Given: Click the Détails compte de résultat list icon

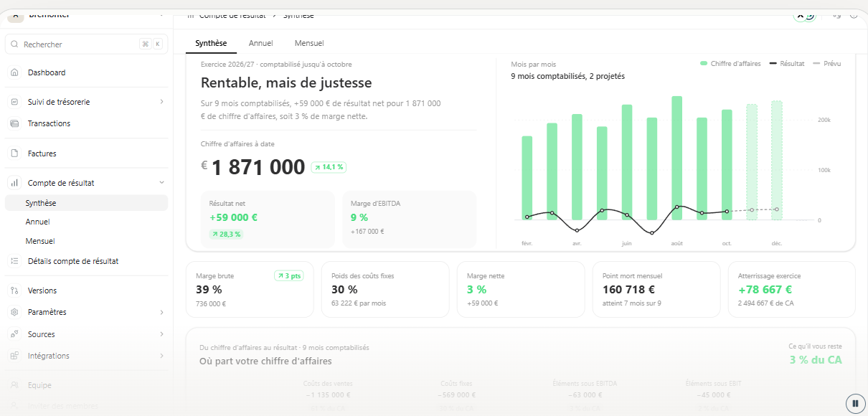Looking at the screenshot, I should 14,261.
